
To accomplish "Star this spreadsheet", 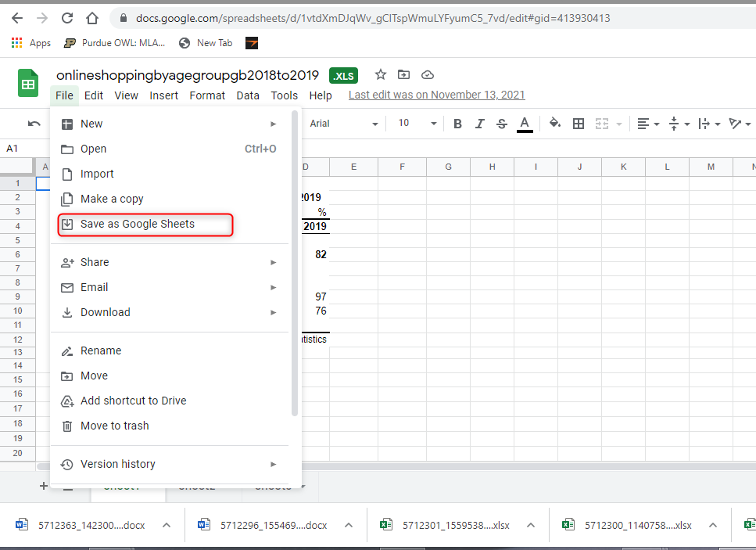I will click(x=381, y=75).
